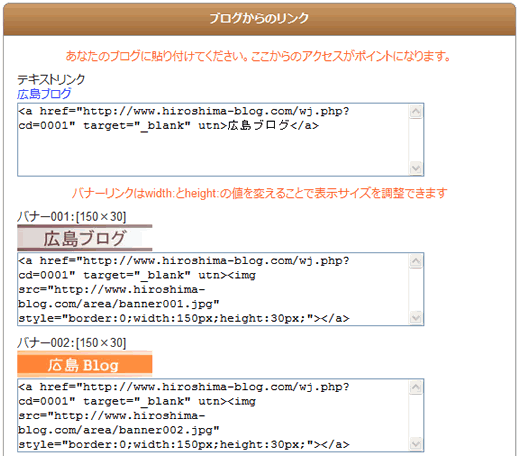Click up arrow of text link textarea scrollbar

click(416, 112)
